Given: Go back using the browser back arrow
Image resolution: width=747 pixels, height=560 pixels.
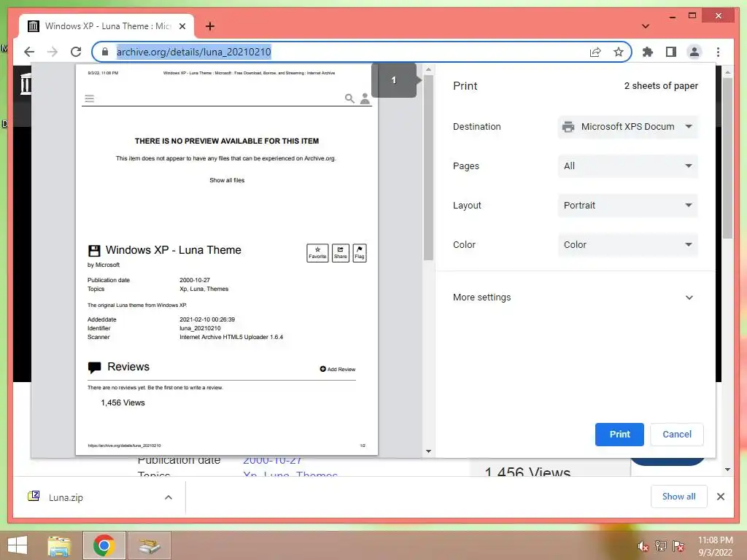Looking at the screenshot, I should (29, 52).
